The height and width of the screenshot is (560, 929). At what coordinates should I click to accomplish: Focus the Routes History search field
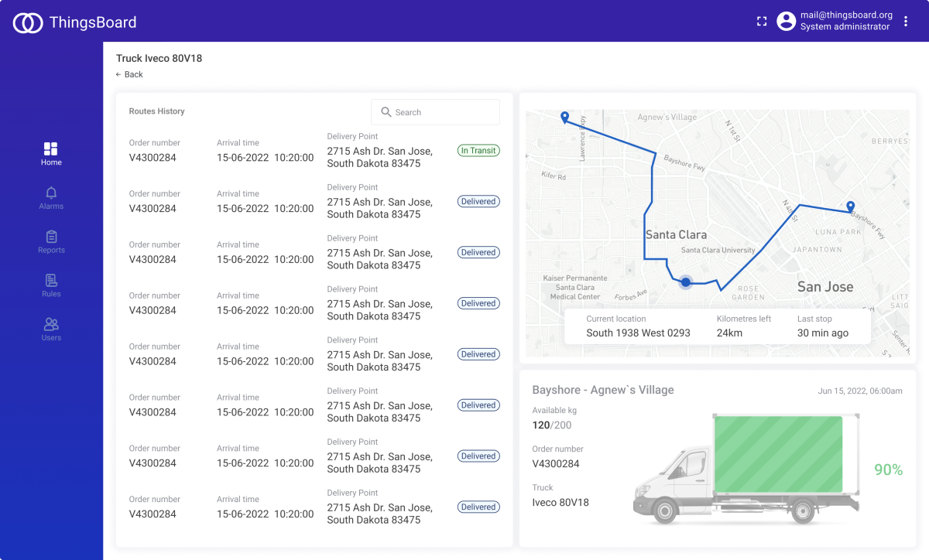(435, 112)
